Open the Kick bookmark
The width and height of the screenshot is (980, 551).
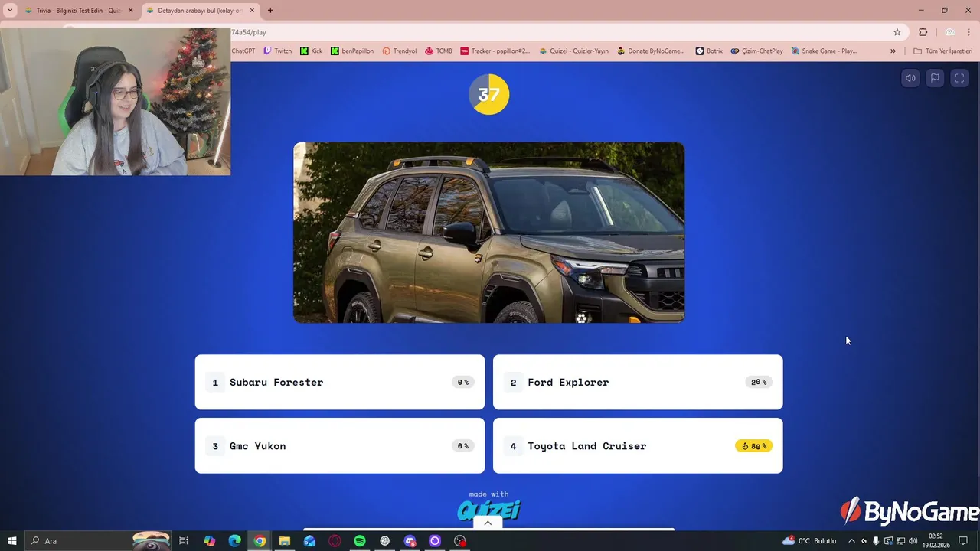[311, 51]
